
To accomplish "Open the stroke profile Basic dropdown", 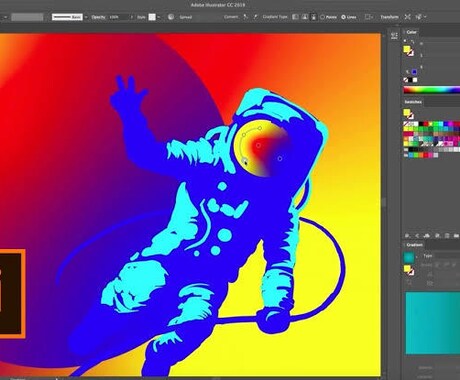I will click(x=86, y=17).
